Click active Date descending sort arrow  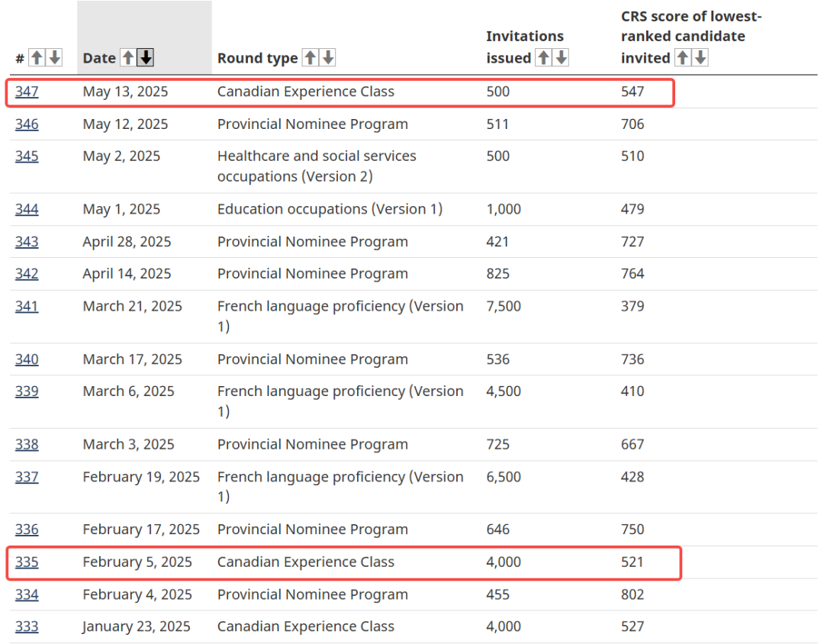146,57
